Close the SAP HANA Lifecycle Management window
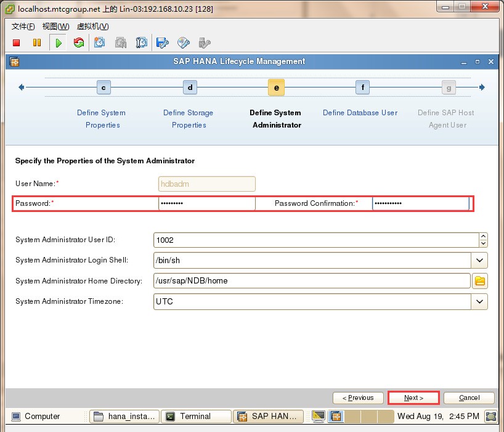This screenshot has width=504, height=432. (x=491, y=62)
